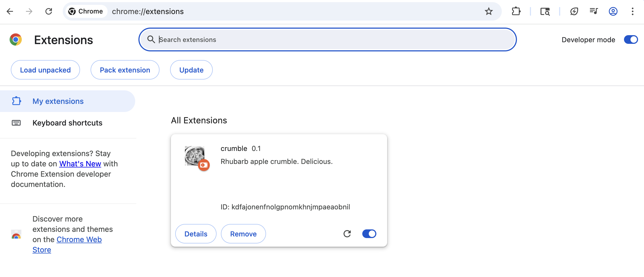Open Keyboard shortcuts in the sidebar

click(67, 123)
